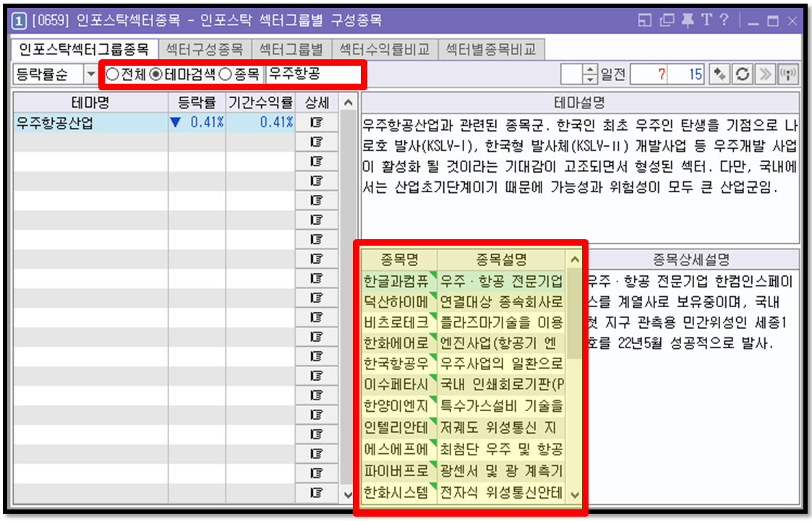Click description '엔진사업(항공기 엔'
This screenshot has width=812, height=521.
coord(501,343)
